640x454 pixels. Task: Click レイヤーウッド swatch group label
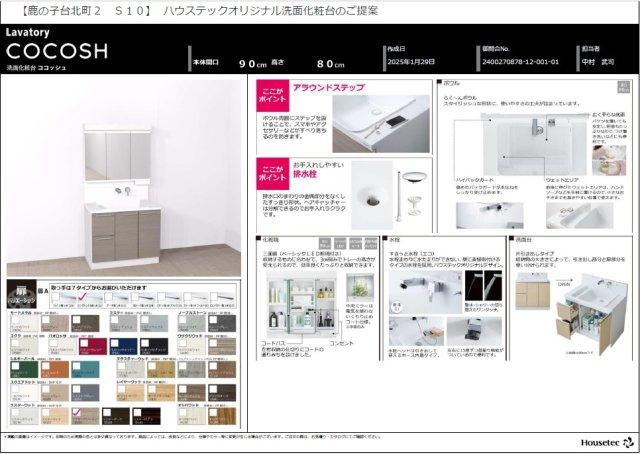pos(129,382)
